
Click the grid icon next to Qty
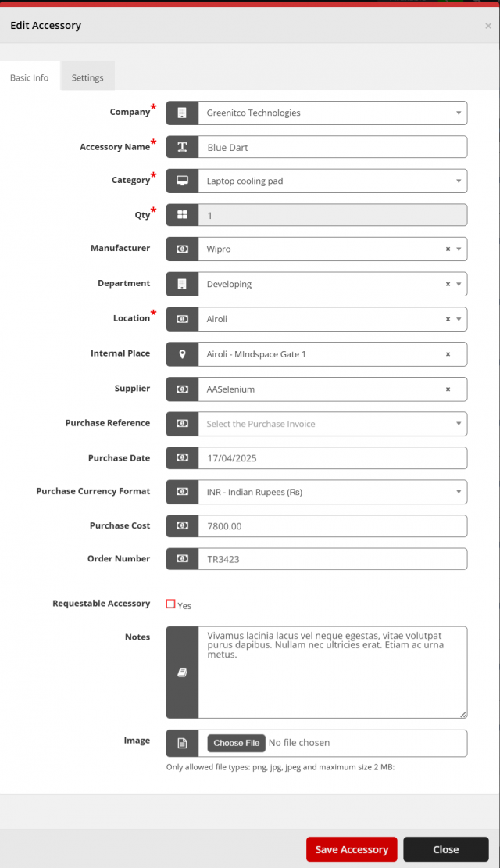tap(182, 215)
